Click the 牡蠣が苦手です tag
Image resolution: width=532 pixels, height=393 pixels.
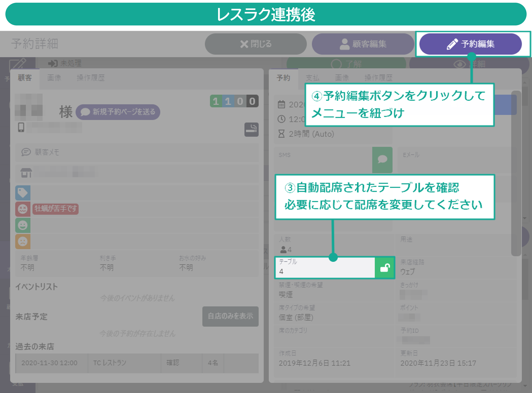click(x=55, y=209)
